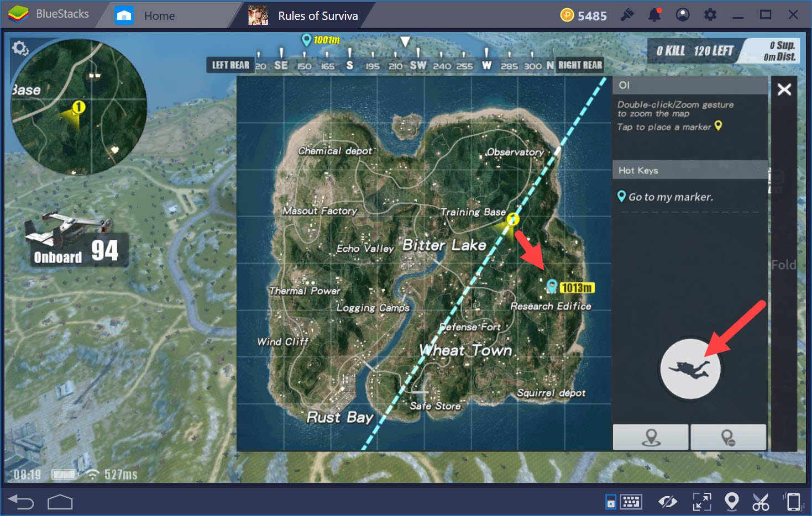Click Squirrel depot on the map

pyautogui.click(x=551, y=393)
